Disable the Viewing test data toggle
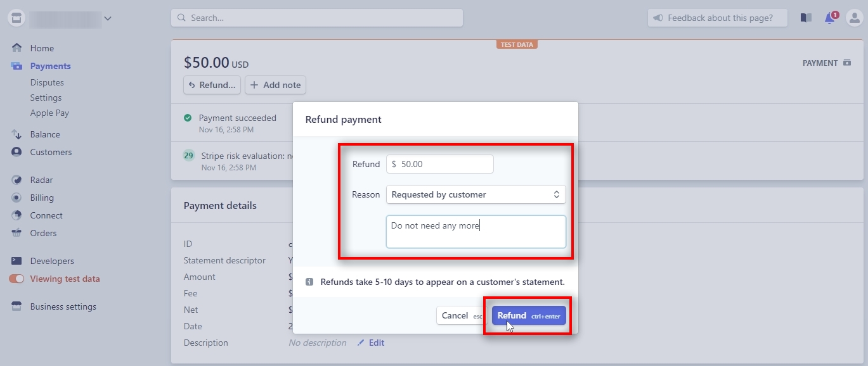Image resolution: width=868 pixels, height=366 pixels. [16, 279]
